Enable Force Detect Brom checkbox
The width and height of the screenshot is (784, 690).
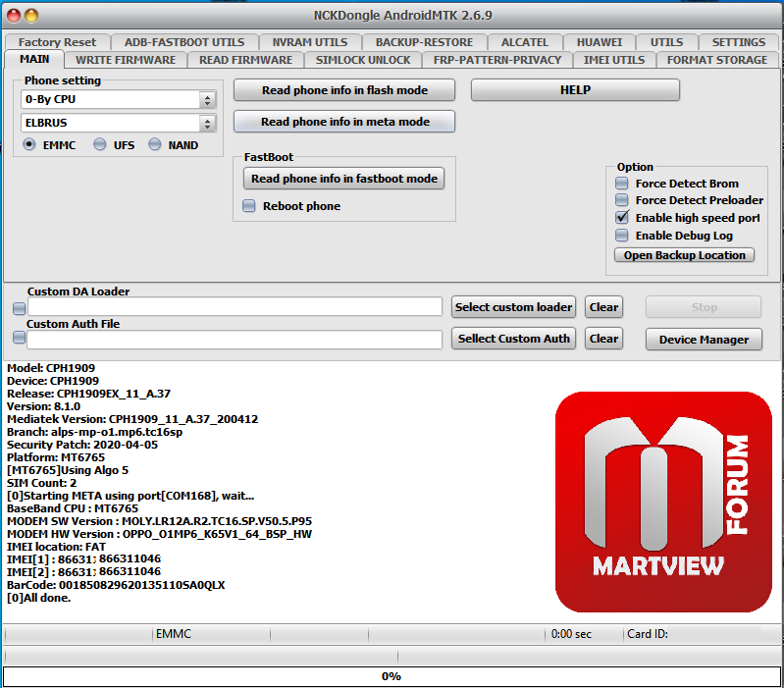coord(621,184)
